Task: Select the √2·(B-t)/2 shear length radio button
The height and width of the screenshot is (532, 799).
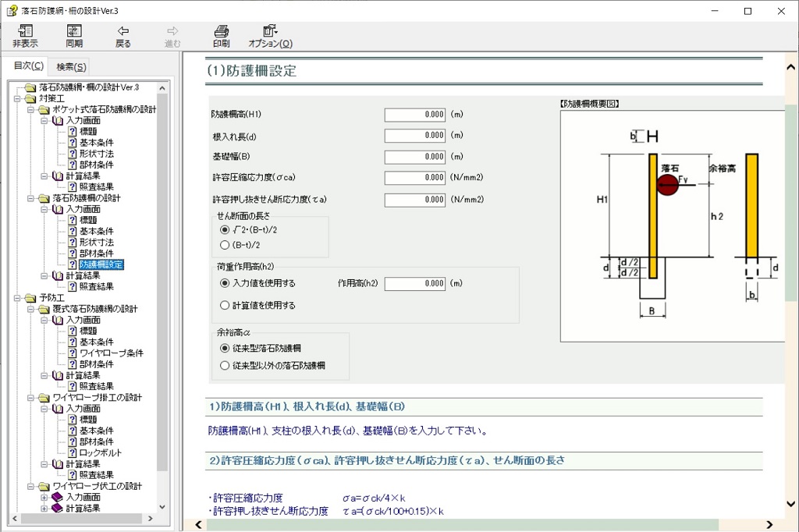Action: click(225, 230)
